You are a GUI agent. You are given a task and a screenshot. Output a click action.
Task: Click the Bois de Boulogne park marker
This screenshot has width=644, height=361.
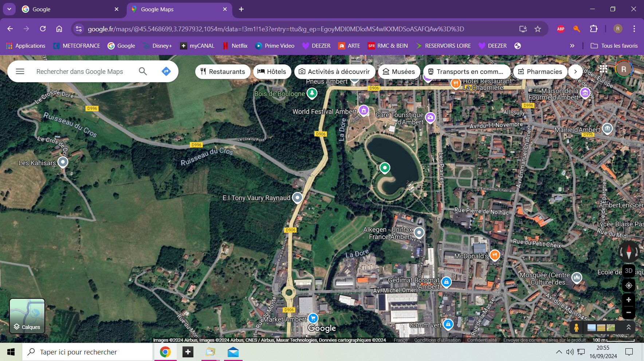click(x=312, y=93)
